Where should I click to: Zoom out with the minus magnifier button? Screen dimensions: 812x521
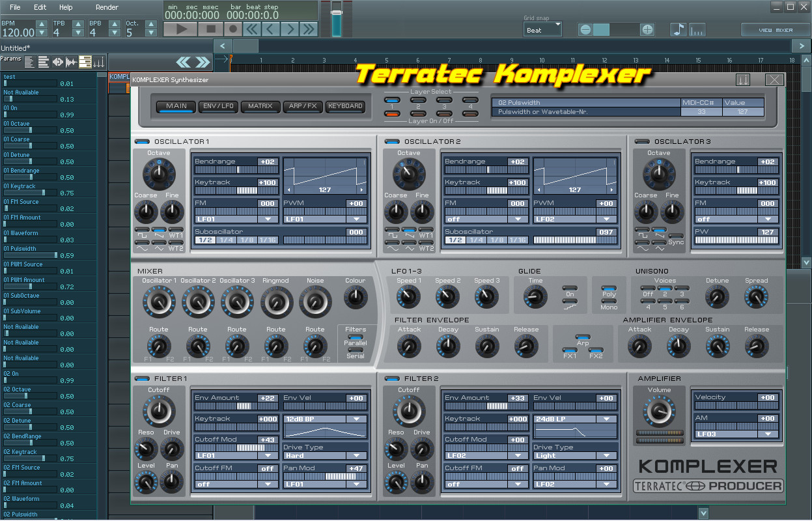coord(585,29)
